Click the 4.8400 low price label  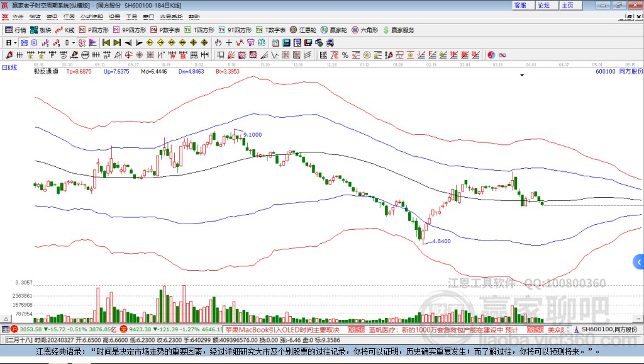pyautogui.click(x=441, y=241)
